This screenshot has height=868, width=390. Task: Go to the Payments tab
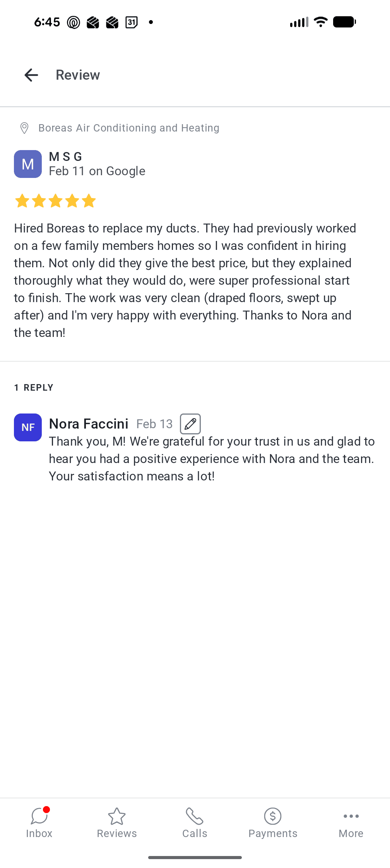click(x=273, y=822)
